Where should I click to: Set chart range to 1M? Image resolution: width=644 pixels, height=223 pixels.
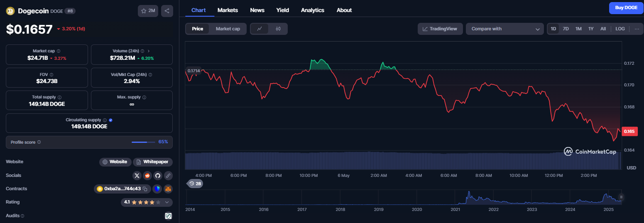(x=578, y=29)
